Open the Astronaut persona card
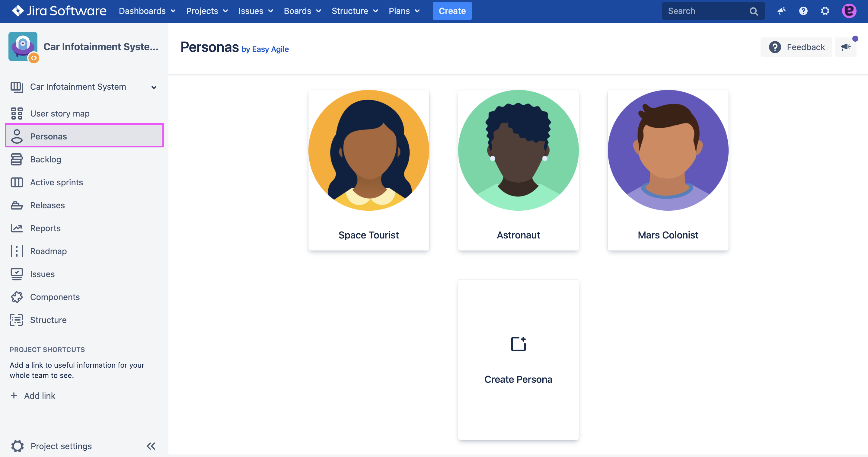The height and width of the screenshot is (457, 868). [518, 170]
